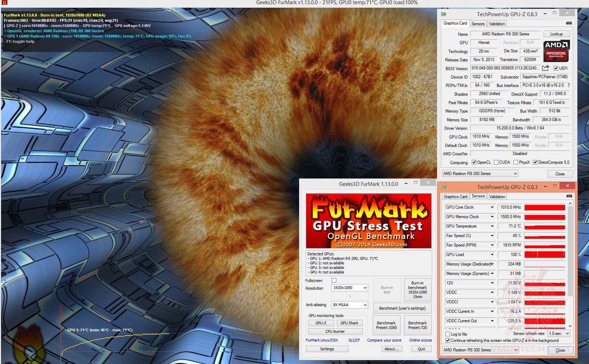Enable the Fullscreen checkbox in FurMark

[334, 280]
